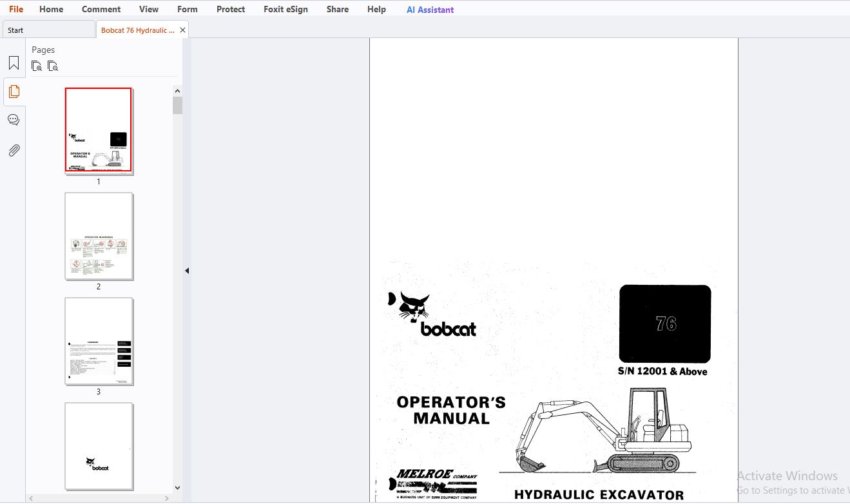The width and height of the screenshot is (850, 504).
Task: Open the Foxit eSign tab
Action: [x=285, y=9]
